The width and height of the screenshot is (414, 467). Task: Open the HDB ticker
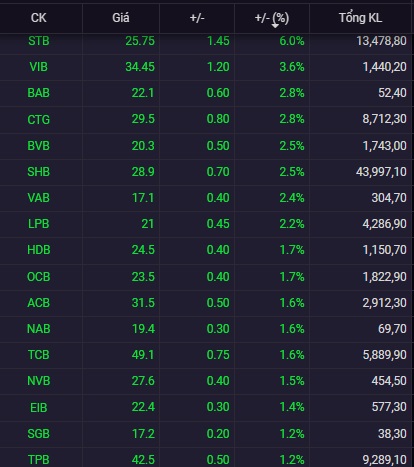tap(39, 250)
